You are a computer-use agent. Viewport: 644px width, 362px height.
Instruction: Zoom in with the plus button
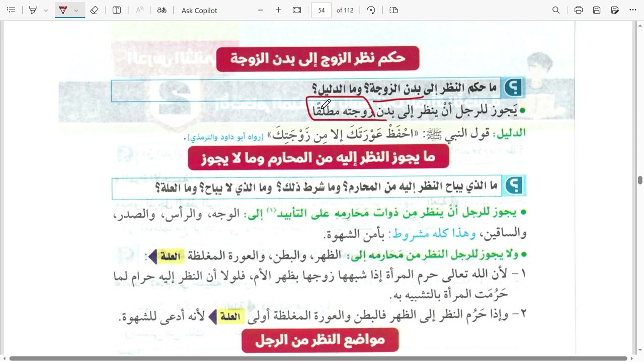tap(278, 10)
